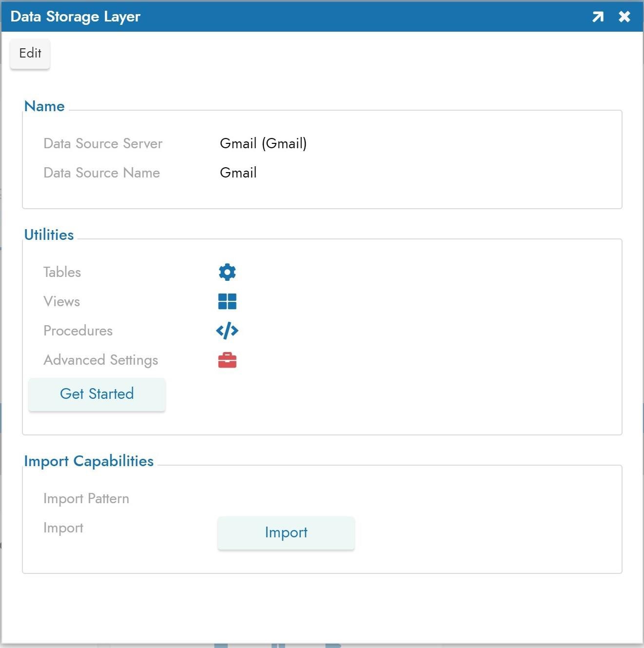This screenshot has height=648, width=644.
Task: Click the Utilities section heading
Action: tap(49, 235)
